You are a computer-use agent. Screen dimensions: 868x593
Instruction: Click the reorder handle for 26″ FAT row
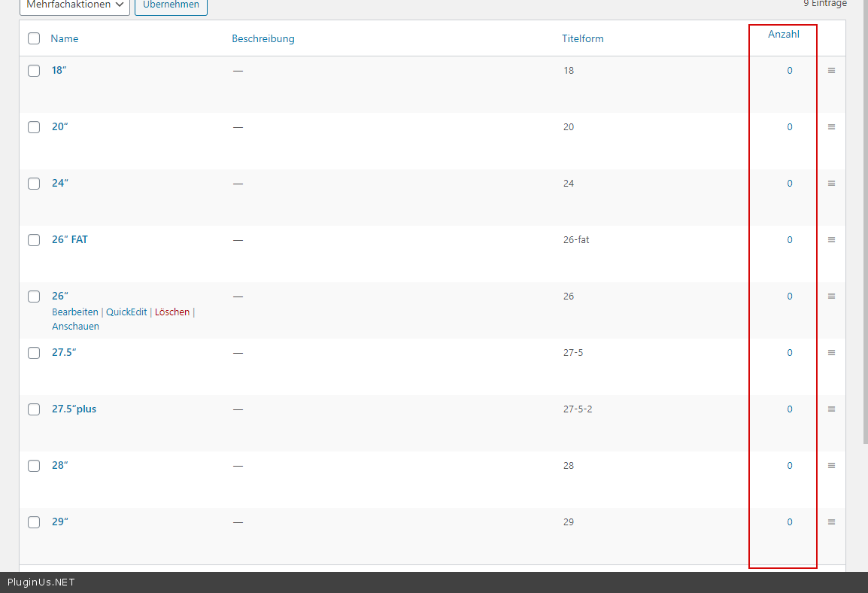(x=831, y=240)
